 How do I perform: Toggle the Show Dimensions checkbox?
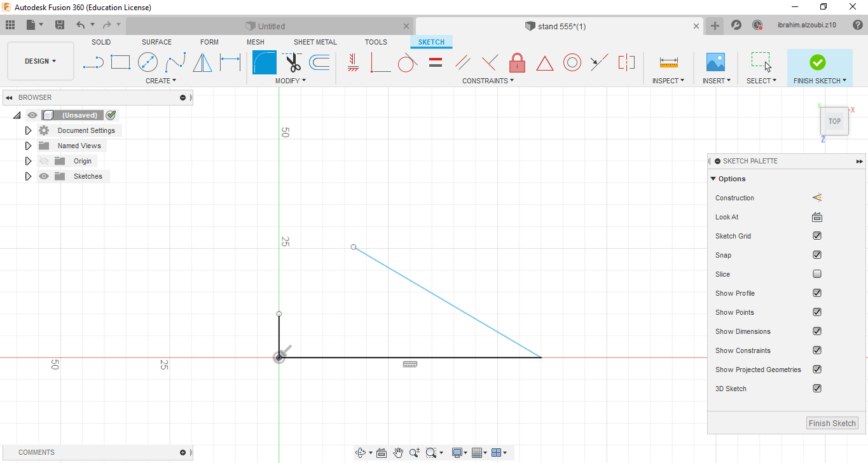tap(817, 331)
